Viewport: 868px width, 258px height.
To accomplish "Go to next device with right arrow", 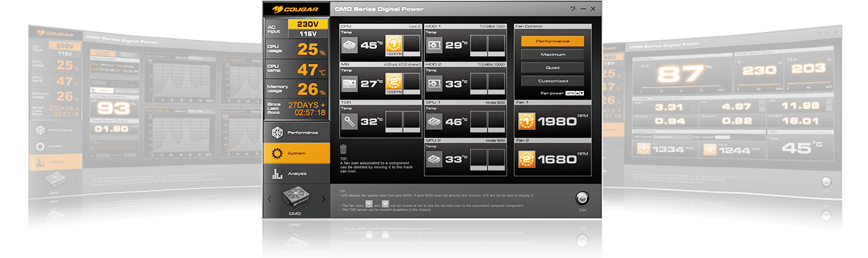I will pos(323,199).
